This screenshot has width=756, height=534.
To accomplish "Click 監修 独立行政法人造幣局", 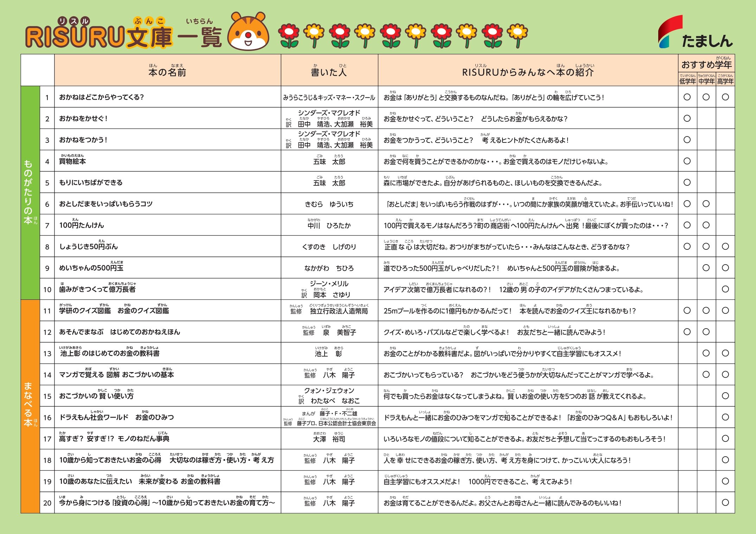I will [x=329, y=309].
